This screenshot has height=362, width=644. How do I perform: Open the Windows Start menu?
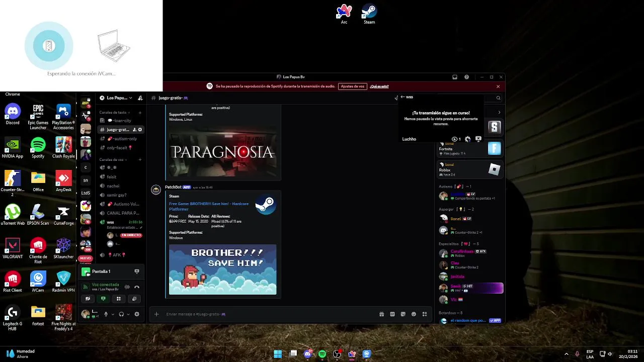coord(278,354)
